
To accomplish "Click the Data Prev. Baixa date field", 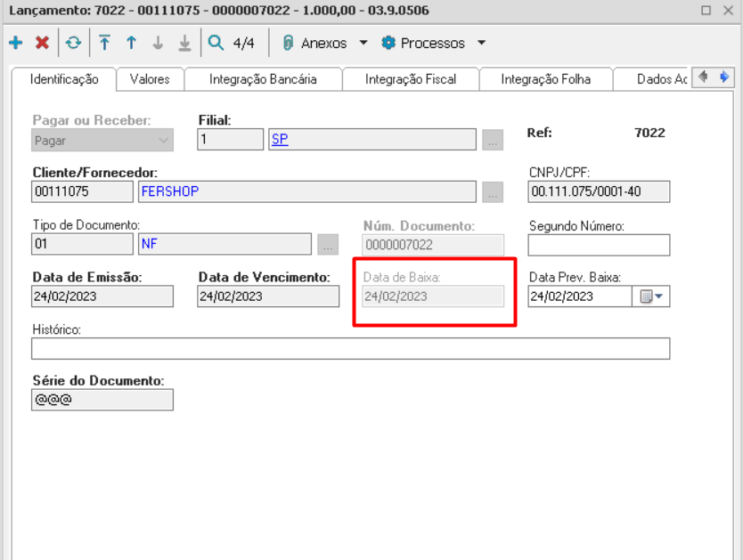I will tap(580, 296).
